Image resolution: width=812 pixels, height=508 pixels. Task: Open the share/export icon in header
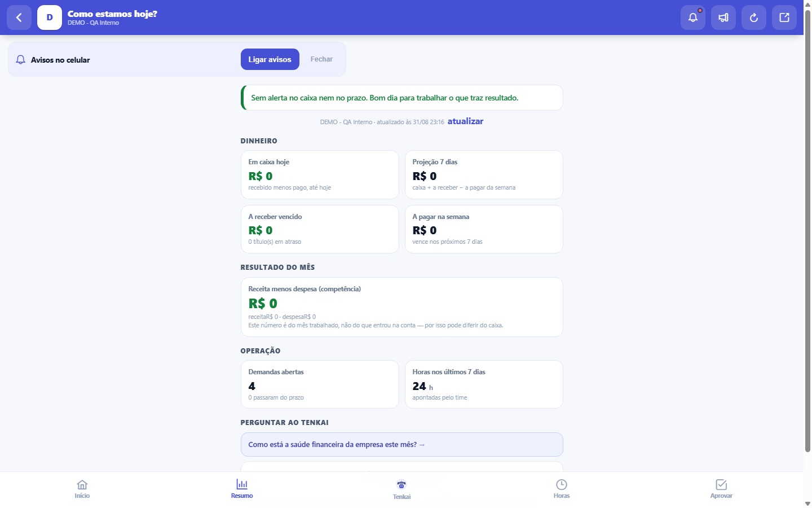784,17
